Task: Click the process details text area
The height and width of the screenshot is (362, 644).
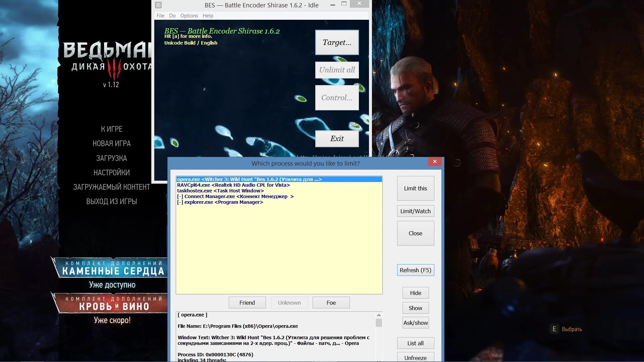Action: point(276,337)
